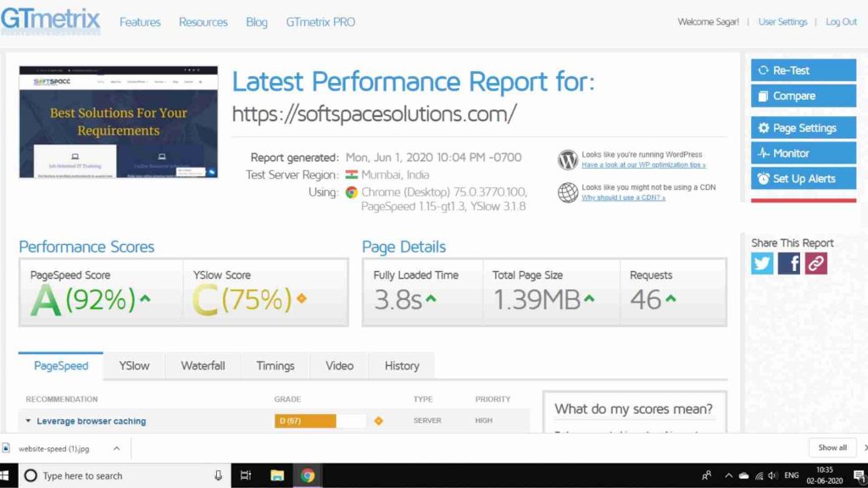Click the softspacesolutions.com URL text

coord(374,114)
